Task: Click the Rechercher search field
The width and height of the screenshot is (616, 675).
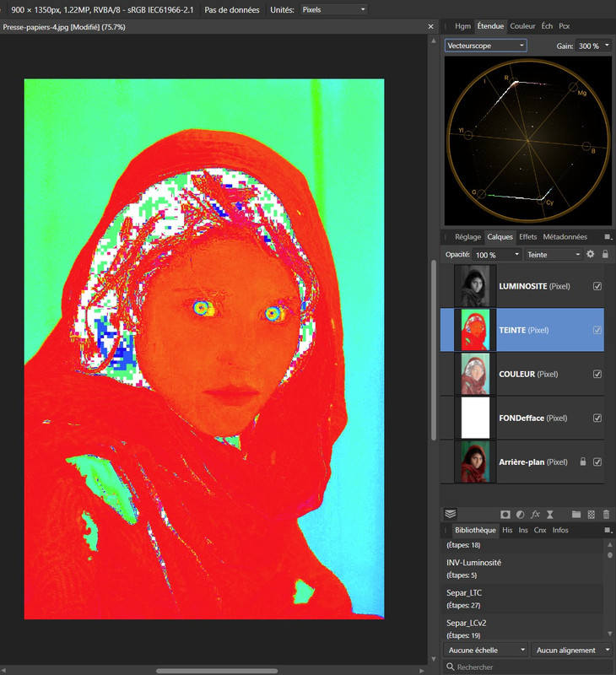Action: tap(527, 667)
